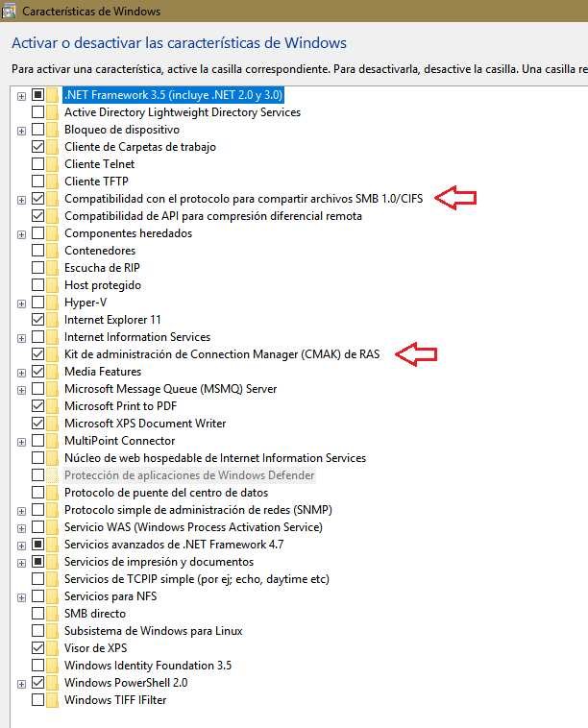The width and height of the screenshot is (588, 728).
Task: Uncheck Cliente de Carpetas de trabajo
Action: click(38, 147)
